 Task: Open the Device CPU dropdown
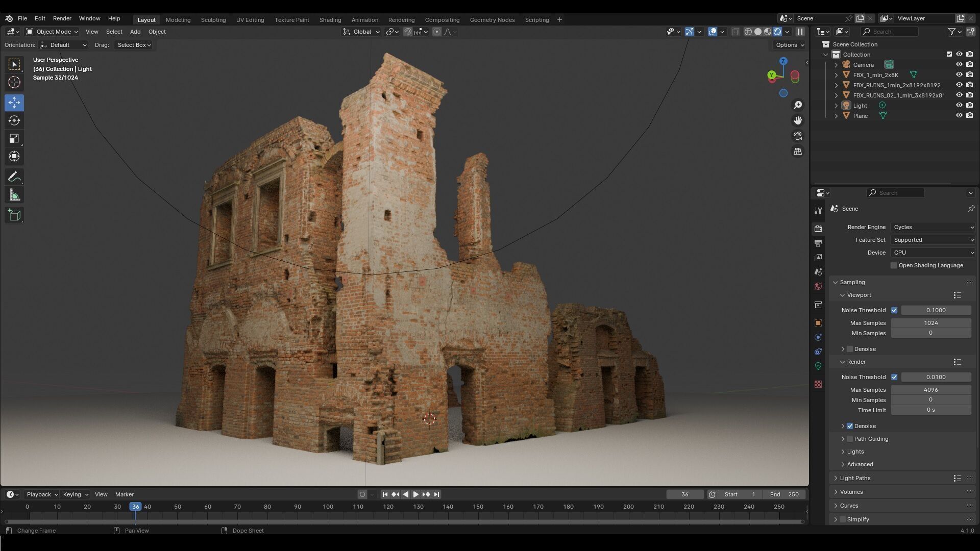[933, 253]
